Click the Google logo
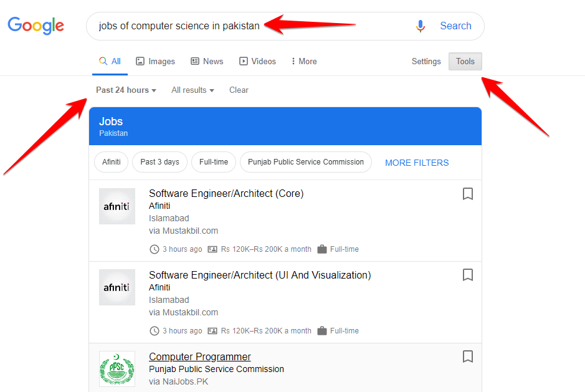 click(35, 26)
